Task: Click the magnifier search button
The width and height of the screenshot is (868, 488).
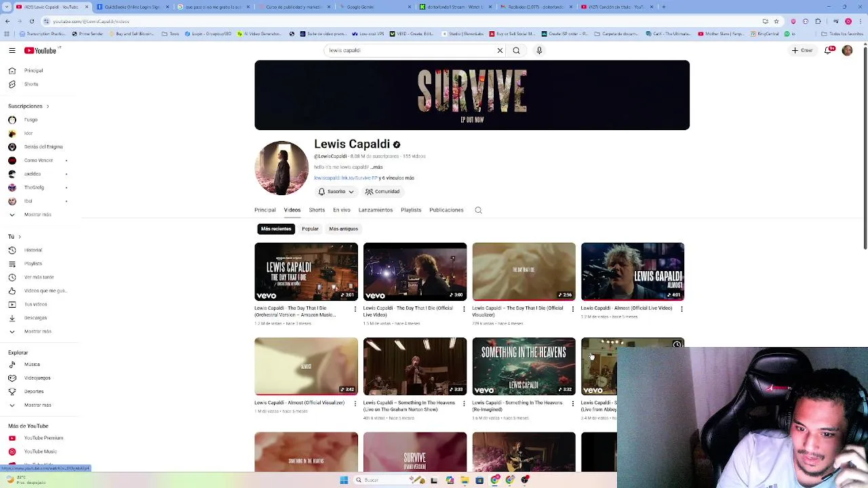Action: pyautogui.click(x=516, y=50)
